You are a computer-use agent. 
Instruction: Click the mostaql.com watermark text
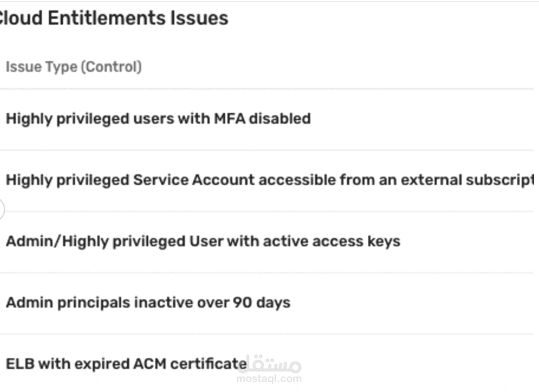(x=270, y=378)
